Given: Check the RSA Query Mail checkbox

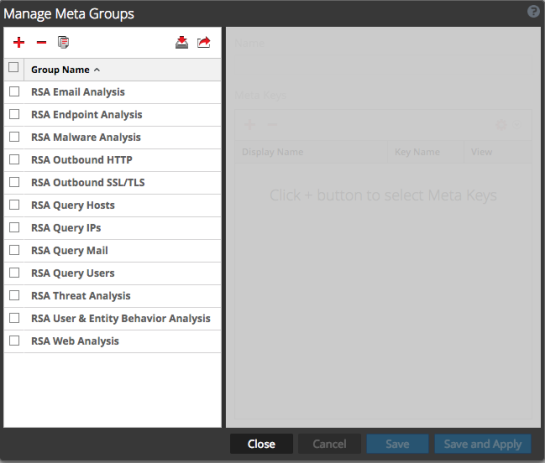Looking at the screenshot, I should click(x=14, y=250).
